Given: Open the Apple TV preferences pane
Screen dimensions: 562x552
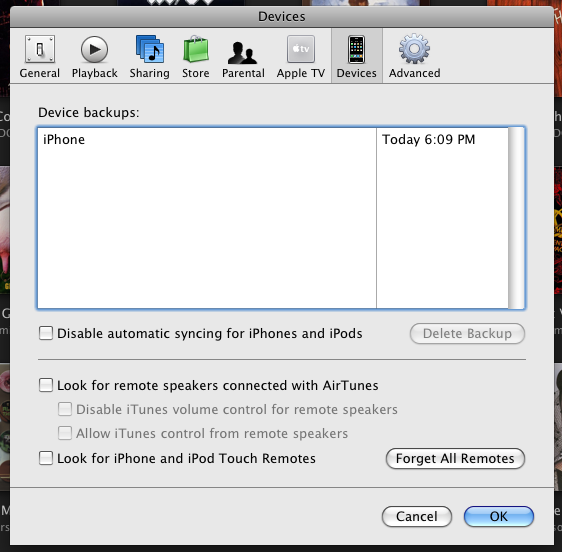Looking at the screenshot, I should coord(301,56).
